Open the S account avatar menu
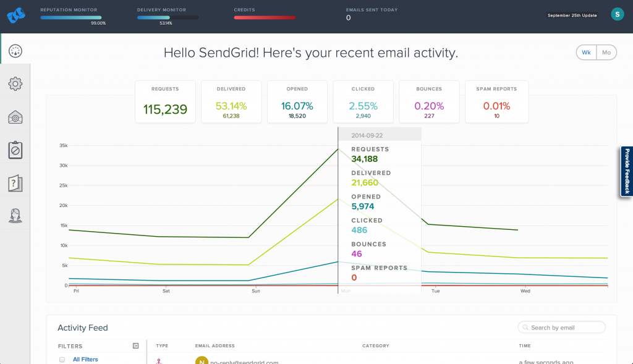 pyautogui.click(x=618, y=13)
